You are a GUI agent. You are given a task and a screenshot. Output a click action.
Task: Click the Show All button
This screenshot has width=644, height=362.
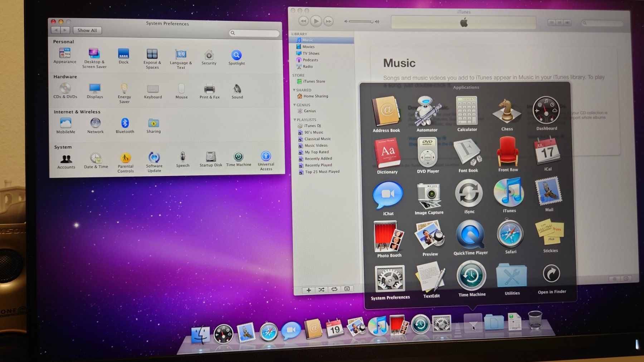click(87, 30)
